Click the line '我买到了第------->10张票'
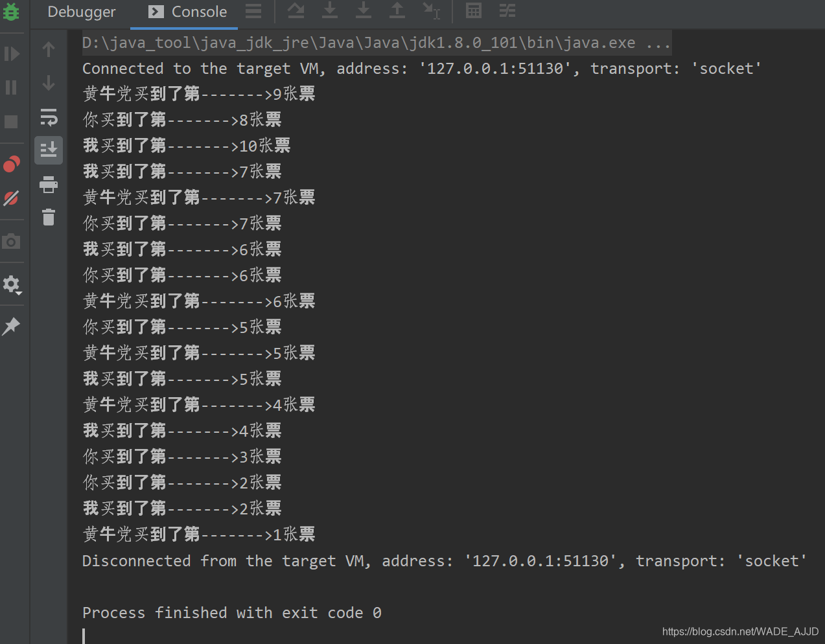 [187, 146]
